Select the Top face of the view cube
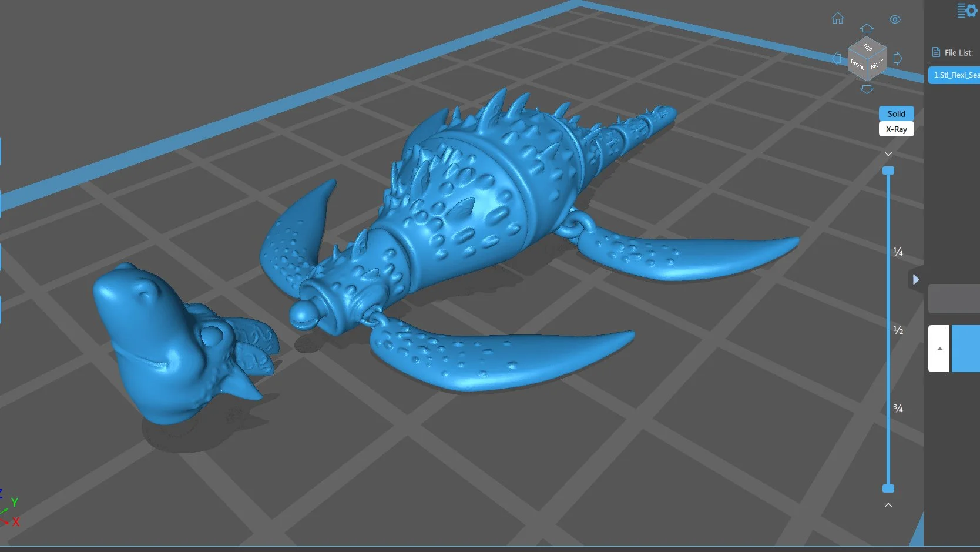Viewport: 980px width, 552px height. point(867,47)
